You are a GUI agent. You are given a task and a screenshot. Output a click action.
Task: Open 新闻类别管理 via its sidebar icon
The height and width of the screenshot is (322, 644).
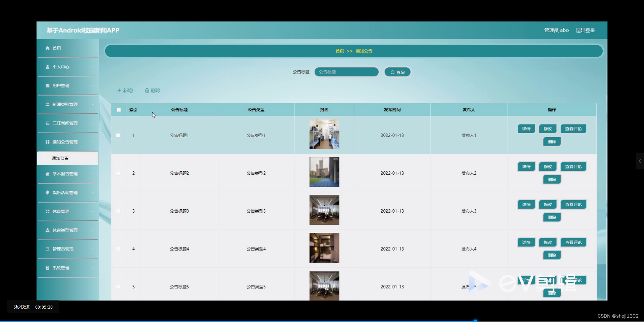click(48, 104)
